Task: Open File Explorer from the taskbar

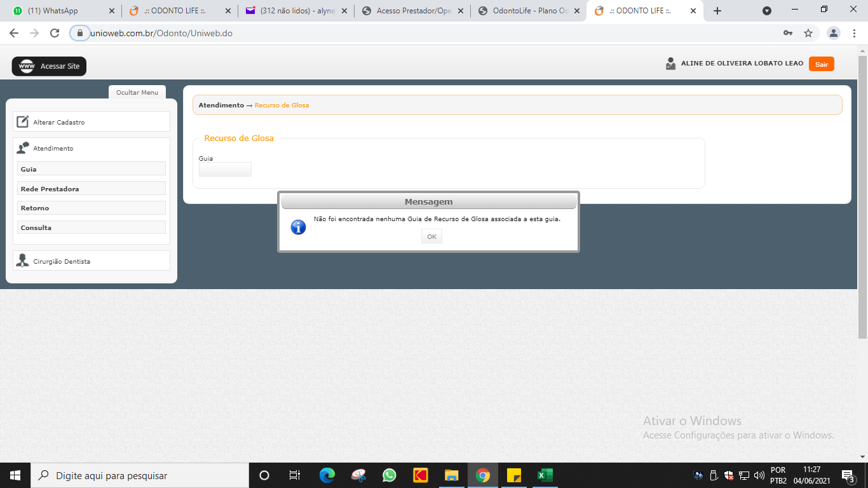Action: 452,475
